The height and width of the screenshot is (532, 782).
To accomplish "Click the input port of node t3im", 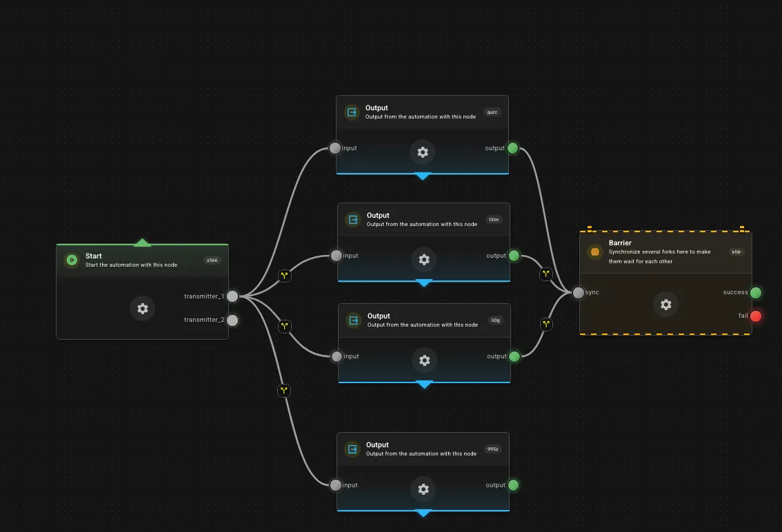I will [x=337, y=256].
